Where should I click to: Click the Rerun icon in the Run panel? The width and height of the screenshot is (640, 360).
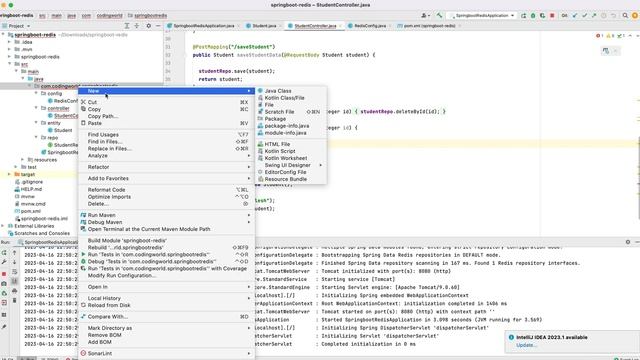pos(4,253)
